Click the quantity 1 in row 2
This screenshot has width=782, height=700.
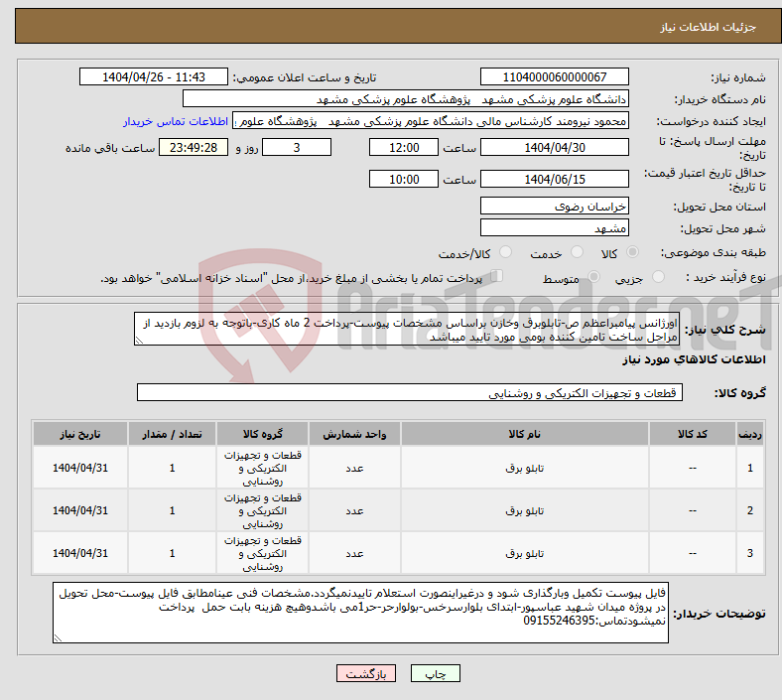(172, 511)
